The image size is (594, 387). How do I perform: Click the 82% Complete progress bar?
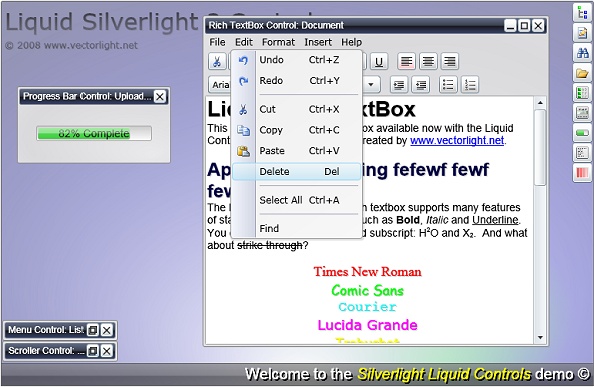(94, 133)
